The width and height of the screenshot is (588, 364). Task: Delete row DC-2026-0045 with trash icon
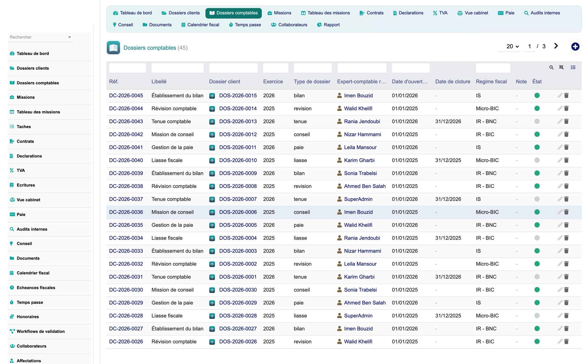coord(566,95)
